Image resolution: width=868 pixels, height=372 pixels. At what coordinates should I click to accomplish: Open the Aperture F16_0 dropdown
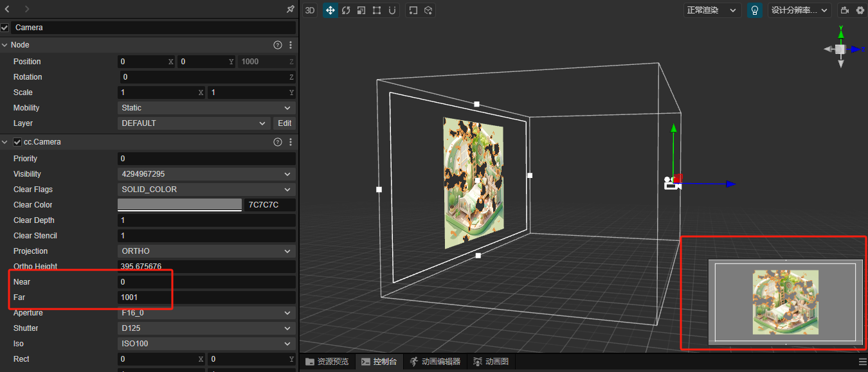coord(206,313)
